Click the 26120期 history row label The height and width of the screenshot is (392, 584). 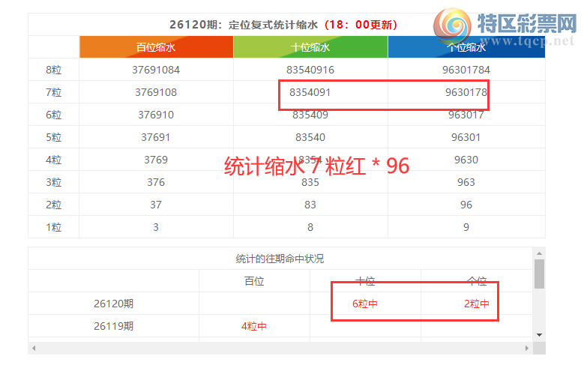pos(114,304)
